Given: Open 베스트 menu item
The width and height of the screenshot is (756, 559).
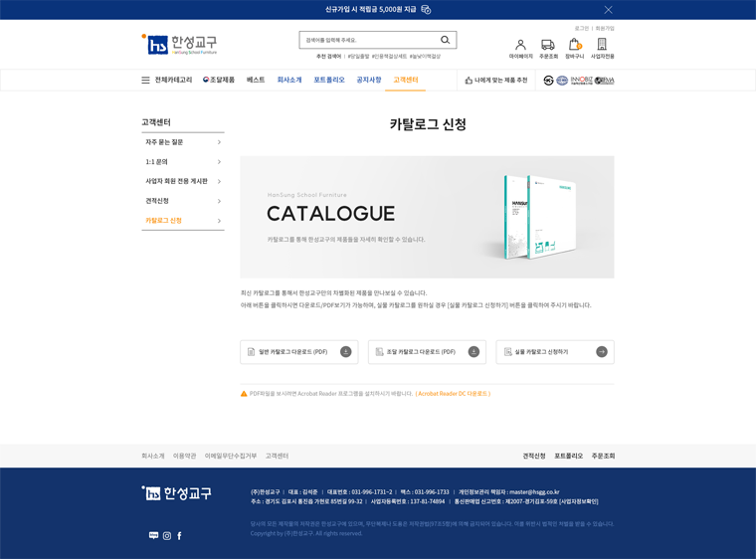Looking at the screenshot, I should pos(256,80).
